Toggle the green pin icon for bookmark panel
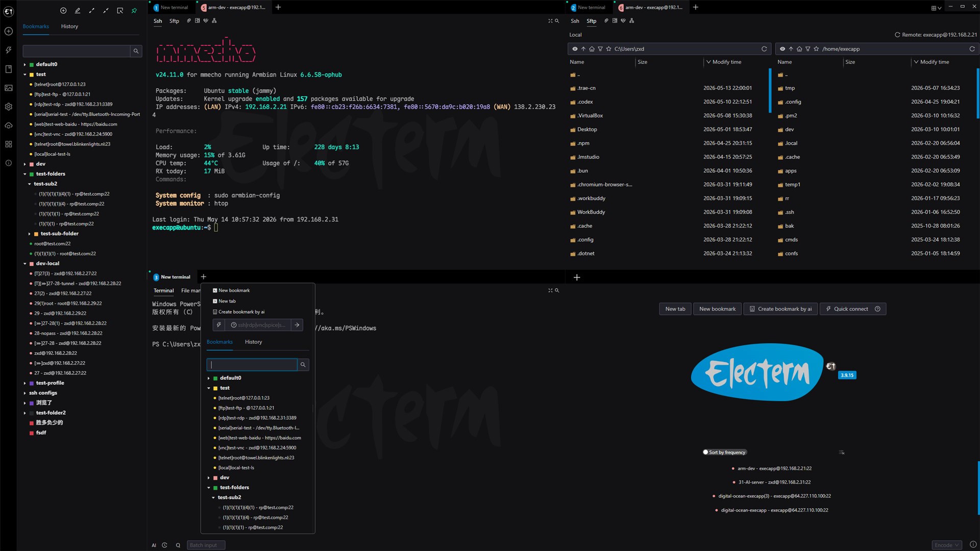Viewport: 980px width, 551px height. (134, 10)
